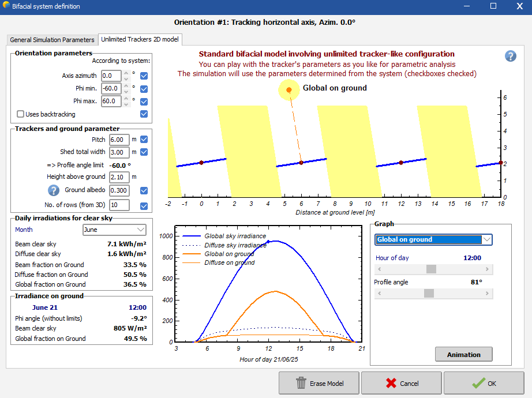This screenshot has width=532, height=398.
Task: Click the Erase Model button
Action: (319, 384)
